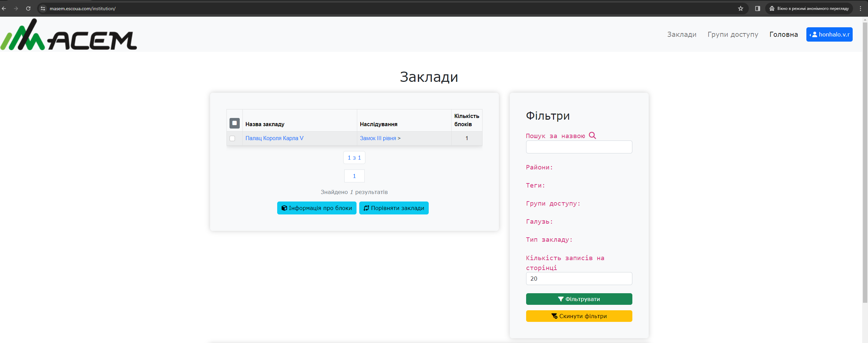Click the funnel icon on the 'Фільтрувати' button
The width and height of the screenshot is (868, 343).
coord(561,299)
